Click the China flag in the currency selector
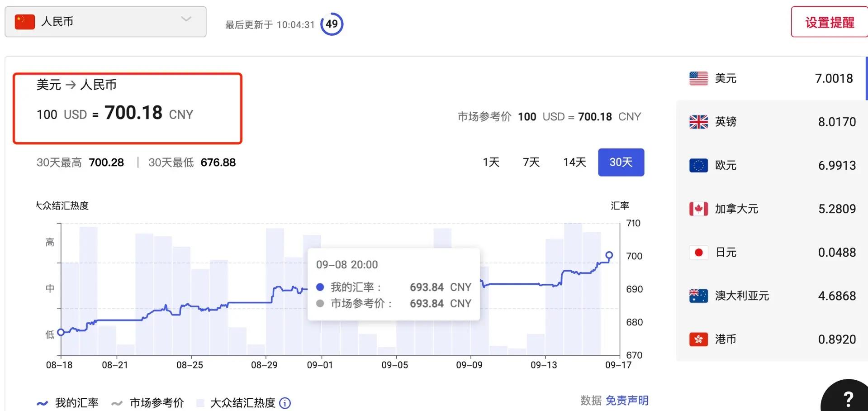868x411 pixels. pos(24,21)
